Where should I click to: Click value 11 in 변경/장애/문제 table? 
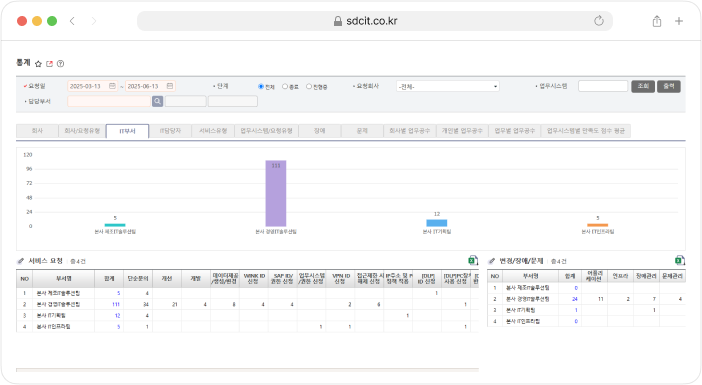pos(601,299)
